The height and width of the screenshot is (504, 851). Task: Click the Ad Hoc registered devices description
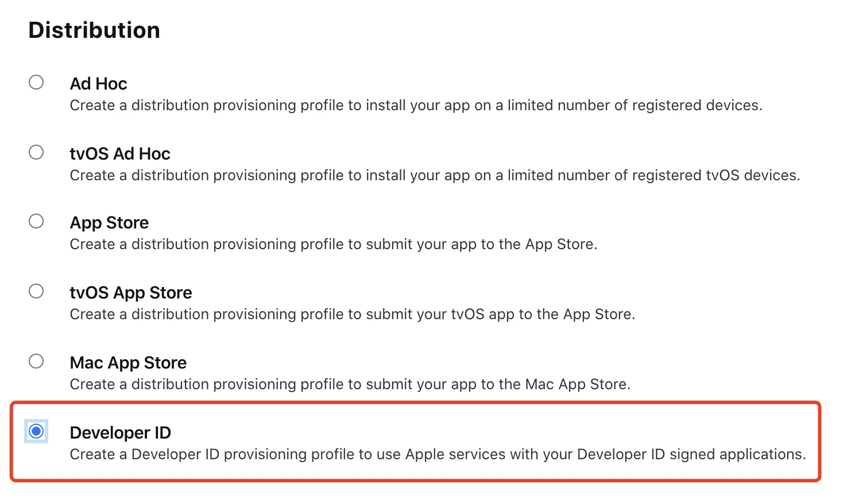(416, 106)
